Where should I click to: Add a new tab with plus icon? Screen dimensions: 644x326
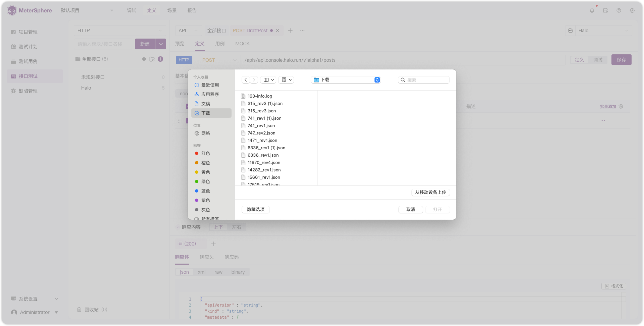point(290,31)
